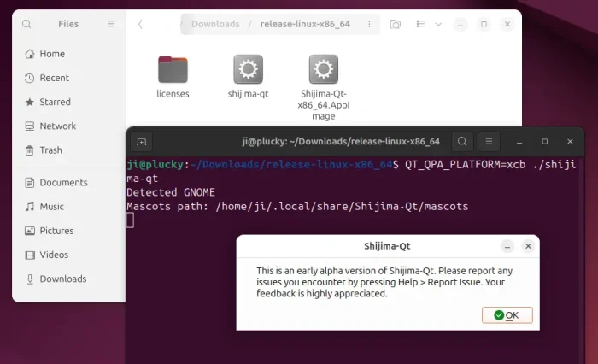Open the terminal hamburger menu
The image size is (598, 364).
(x=489, y=142)
